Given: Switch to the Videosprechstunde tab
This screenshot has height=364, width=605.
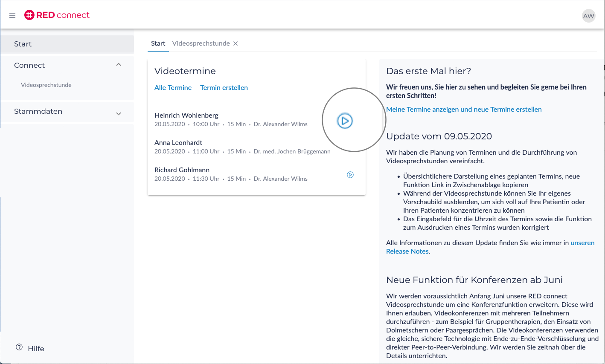Looking at the screenshot, I should pyautogui.click(x=201, y=43).
